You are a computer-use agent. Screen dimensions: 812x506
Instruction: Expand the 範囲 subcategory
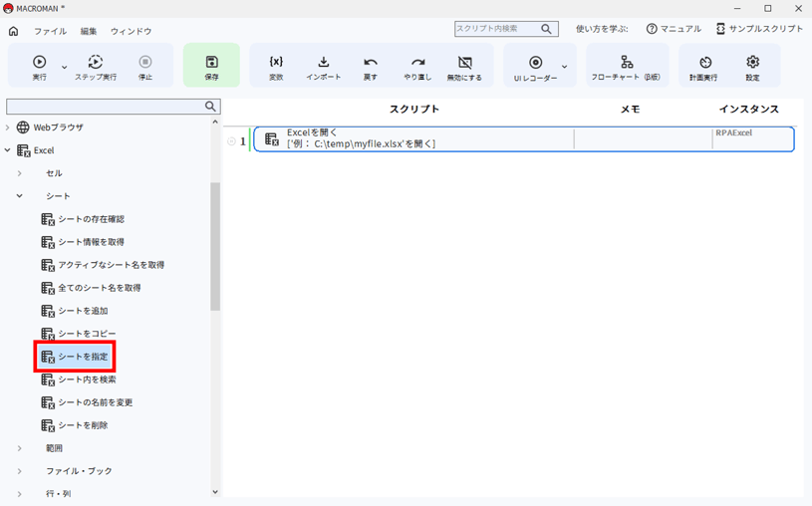coord(20,448)
